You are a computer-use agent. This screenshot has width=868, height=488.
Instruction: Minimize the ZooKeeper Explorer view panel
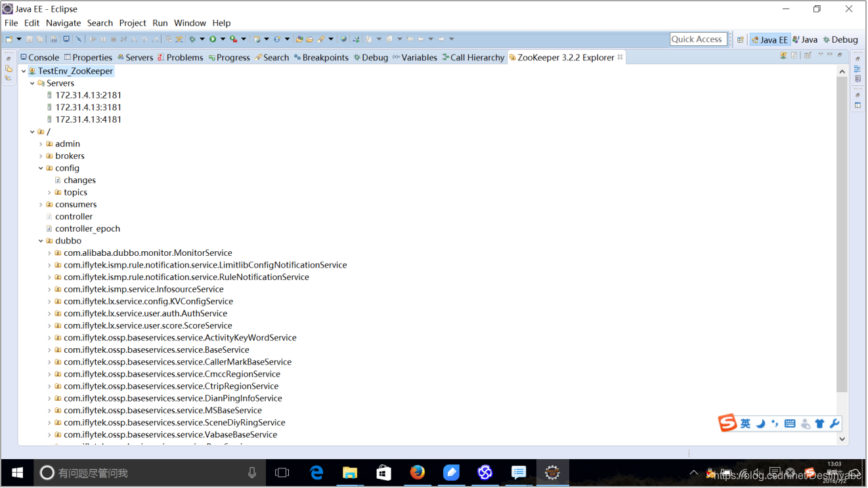pos(830,54)
